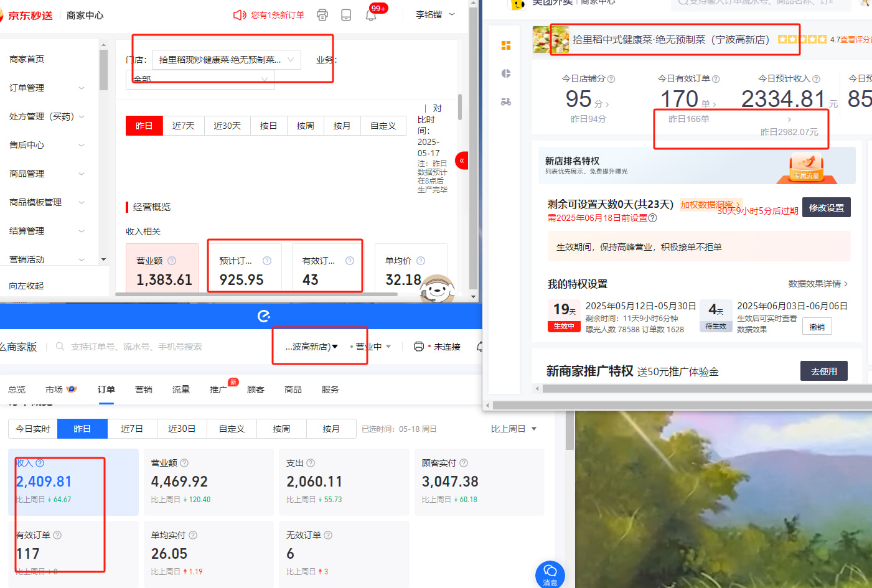Screen dimensions: 872x588
Task: Open 加权数据洞察 link
Action: click(x=710, y=205)
